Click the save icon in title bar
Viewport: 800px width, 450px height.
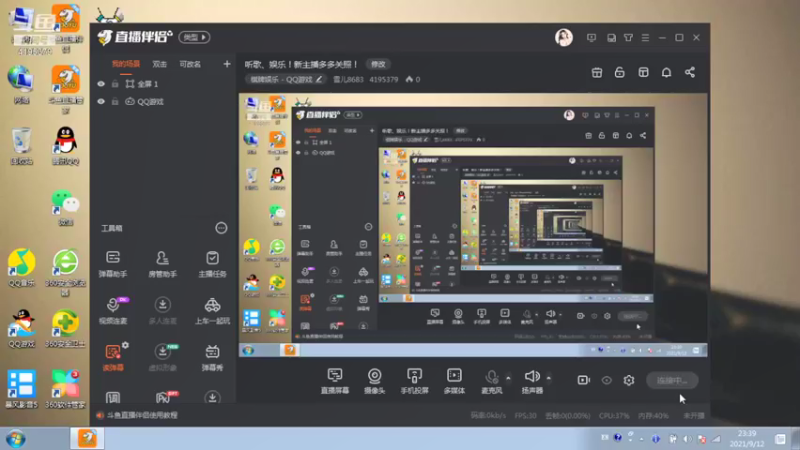click(611, 38)
